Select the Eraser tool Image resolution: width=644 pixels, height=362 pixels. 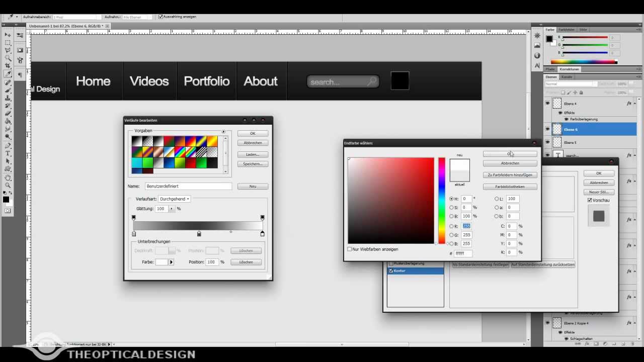(8, 113)
